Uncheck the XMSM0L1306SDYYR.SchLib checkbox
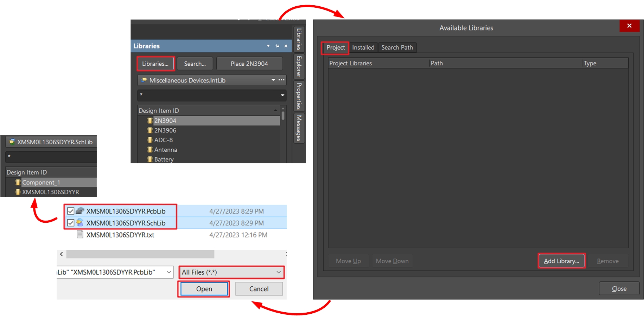This screenshot has height=320, width=644. coord(71,223)
